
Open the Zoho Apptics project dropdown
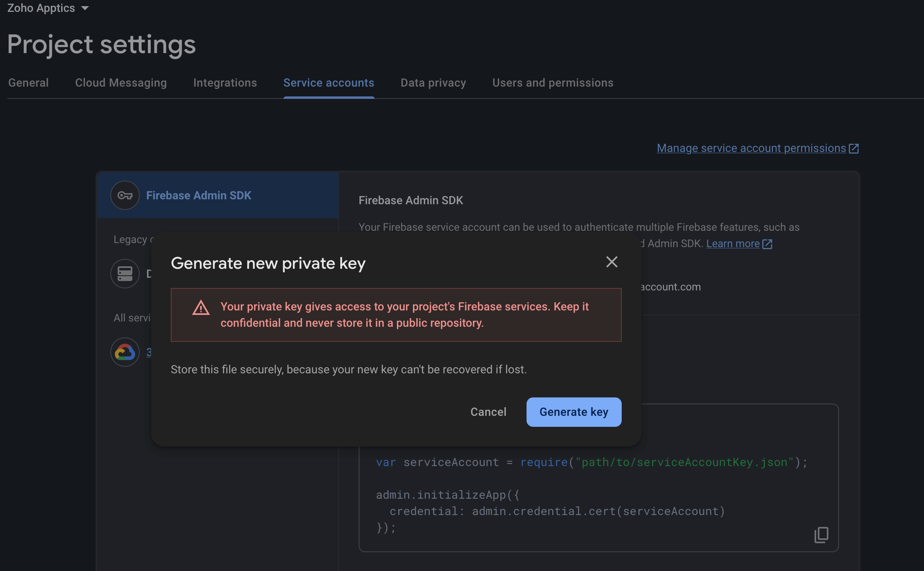(41, 8)
